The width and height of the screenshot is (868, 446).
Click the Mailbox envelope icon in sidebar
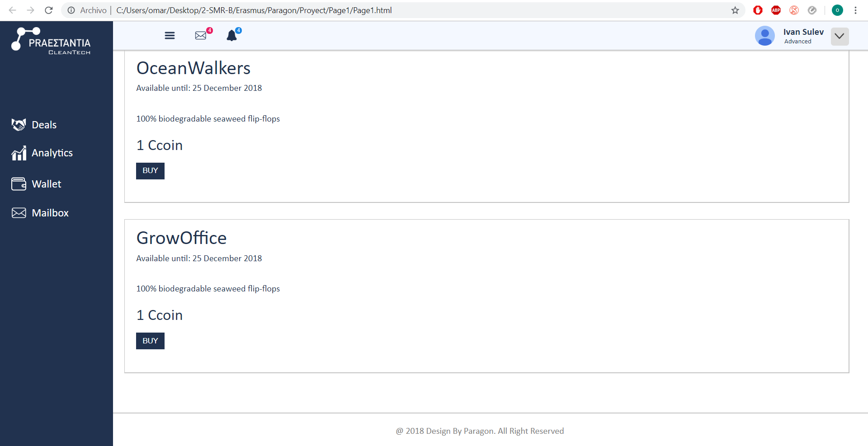[19, 213]
